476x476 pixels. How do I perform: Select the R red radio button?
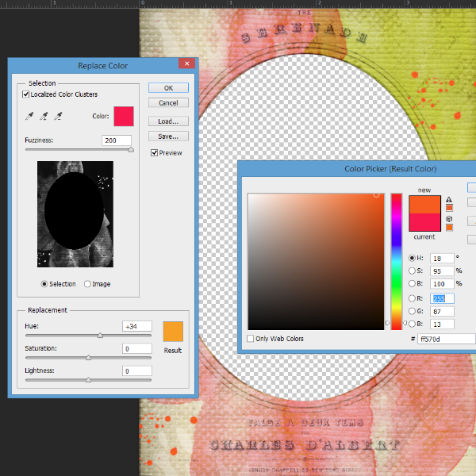(x=412, y=298)
